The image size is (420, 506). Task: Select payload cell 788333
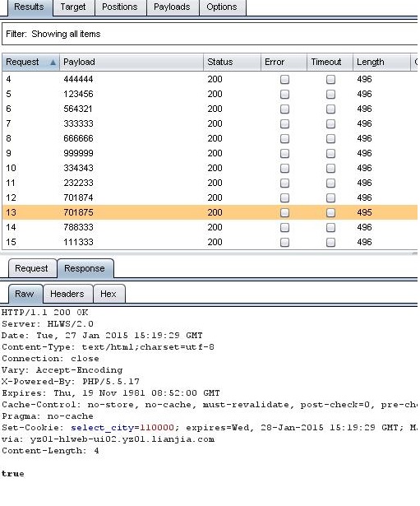[x=78, y=228]
